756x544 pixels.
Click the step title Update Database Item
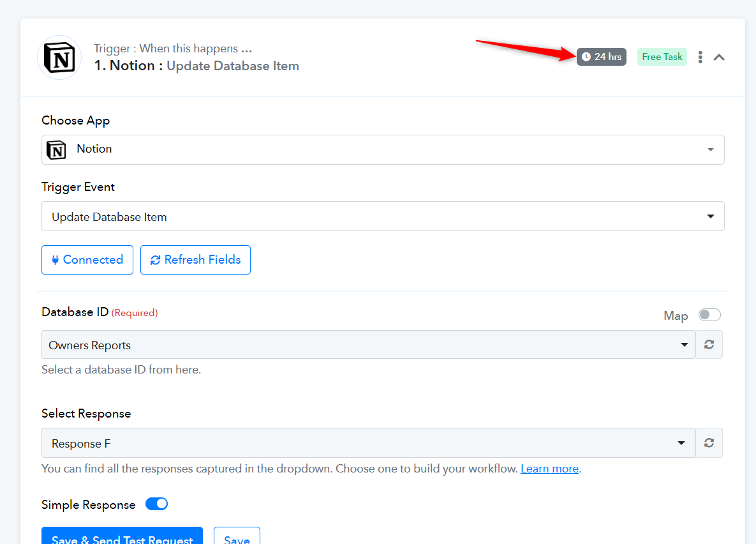tap(233, 66)
